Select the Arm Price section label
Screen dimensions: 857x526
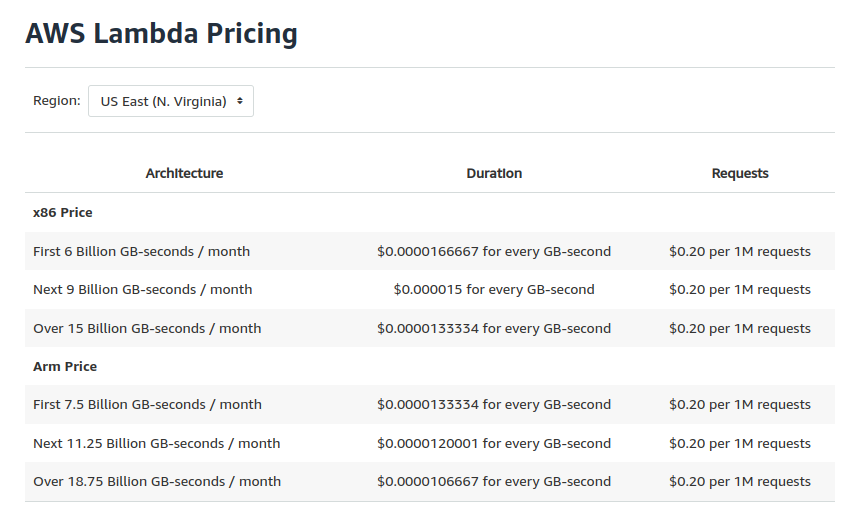[x=65, y=366]
